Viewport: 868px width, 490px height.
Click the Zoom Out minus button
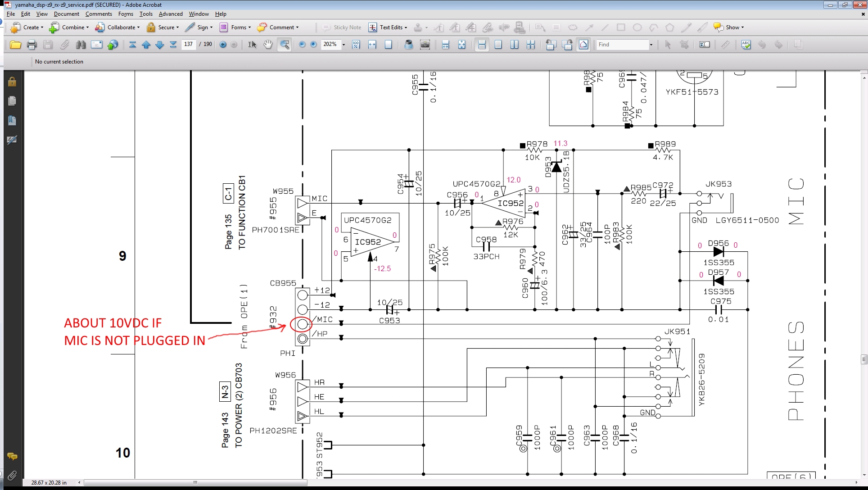coord(302,45)
